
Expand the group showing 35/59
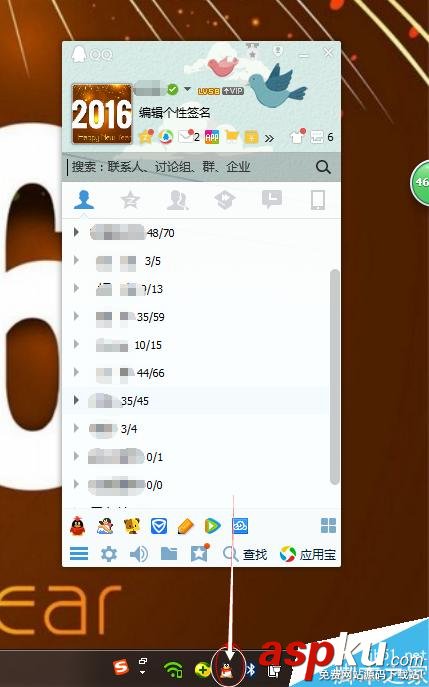[x=76, y=316]
